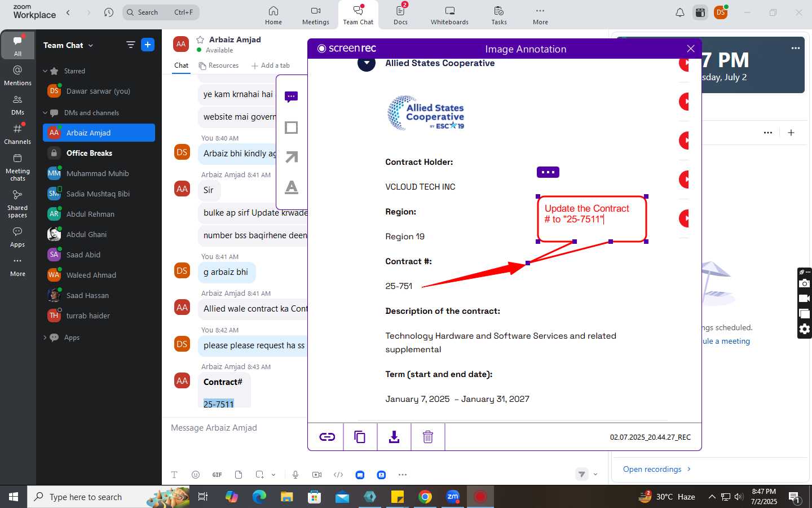Record an audio message with microphone
This screenshot has width=812, height=508.
295,475
